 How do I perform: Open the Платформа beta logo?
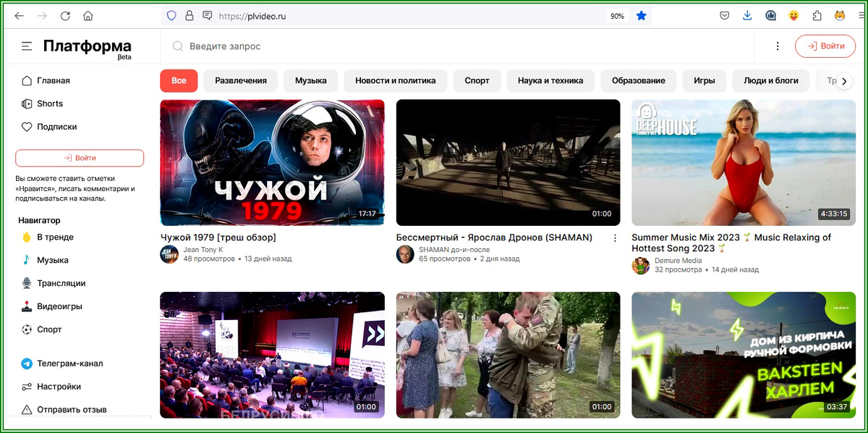[x=88, y=48]
